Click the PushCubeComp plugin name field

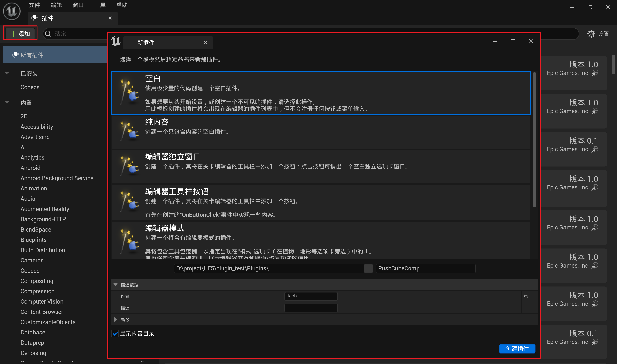[425, 269]
